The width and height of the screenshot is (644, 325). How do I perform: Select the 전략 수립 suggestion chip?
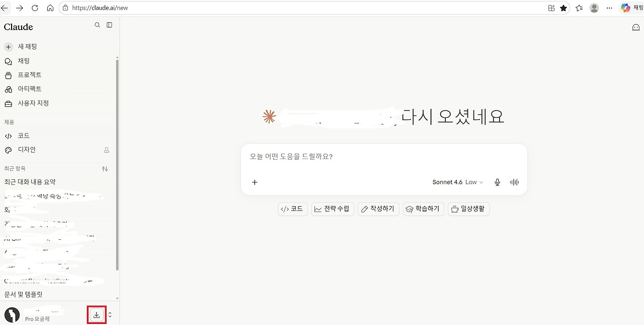click(333, 209)
